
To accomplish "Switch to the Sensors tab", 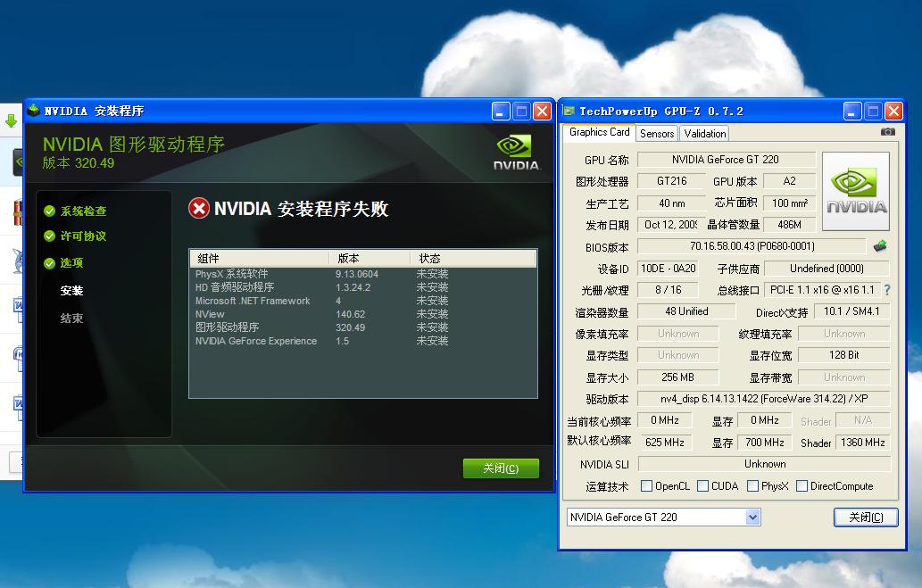I will [657, 134].
